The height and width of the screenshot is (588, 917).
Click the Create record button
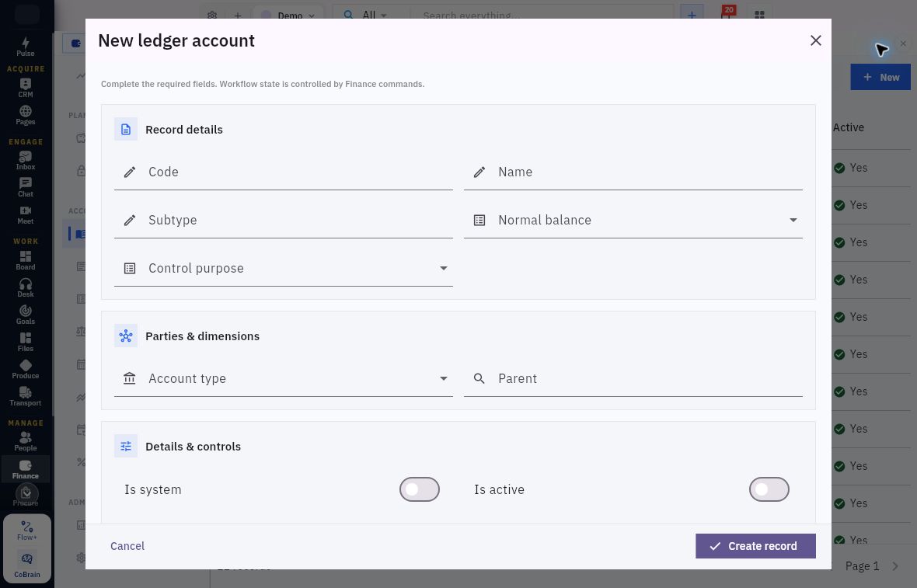click(x=755, y=546)
